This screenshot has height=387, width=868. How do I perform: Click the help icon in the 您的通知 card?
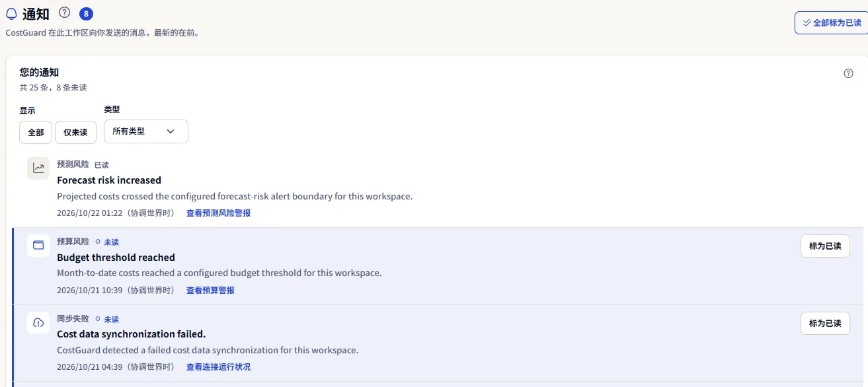pyautogui.click(x=849, y=73)
